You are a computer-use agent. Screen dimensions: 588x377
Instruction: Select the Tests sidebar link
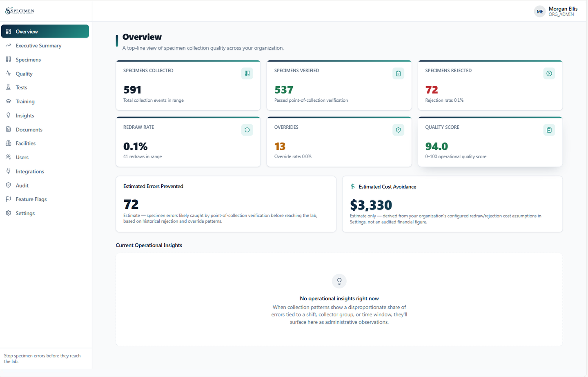(x=45, y=87)
